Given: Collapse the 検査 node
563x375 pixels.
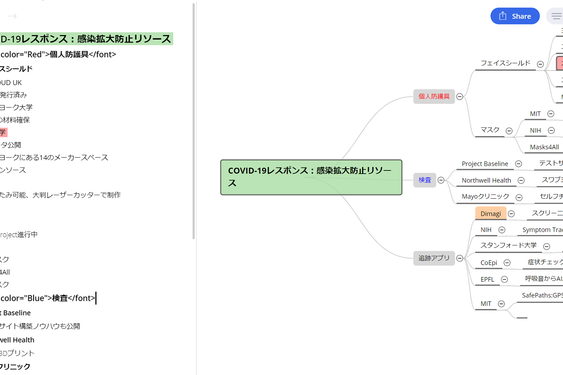Looking at the screenshot, I should point(441,180).
